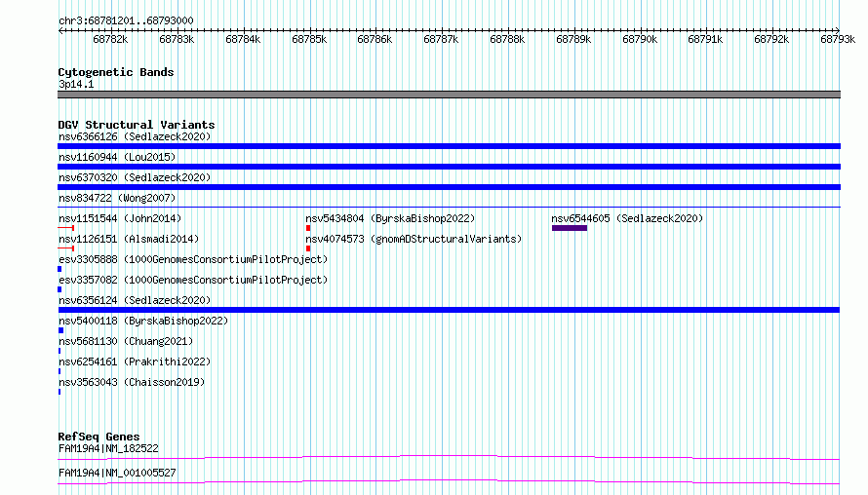Viewport: 868px width, 495px height.
Task: Open nsv4074573 (gnomADStructuralVariants) label
Action: click(414, 239)
